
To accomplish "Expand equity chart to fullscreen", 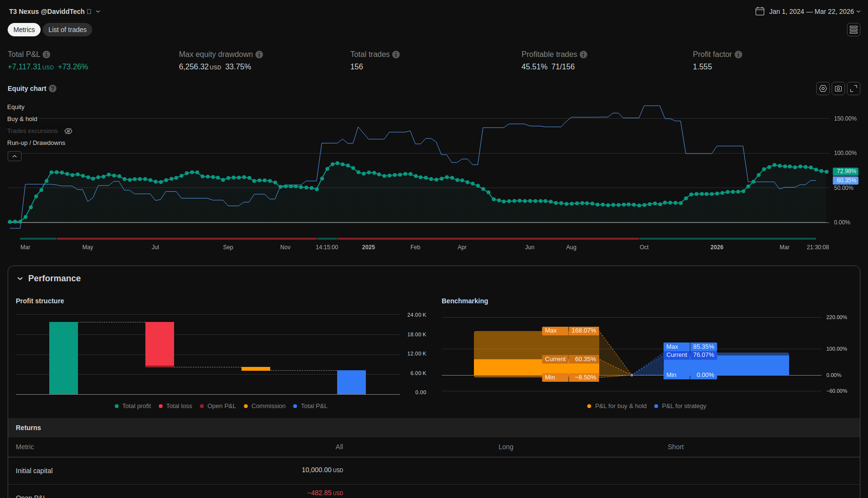I will click(x=853, y=89).
